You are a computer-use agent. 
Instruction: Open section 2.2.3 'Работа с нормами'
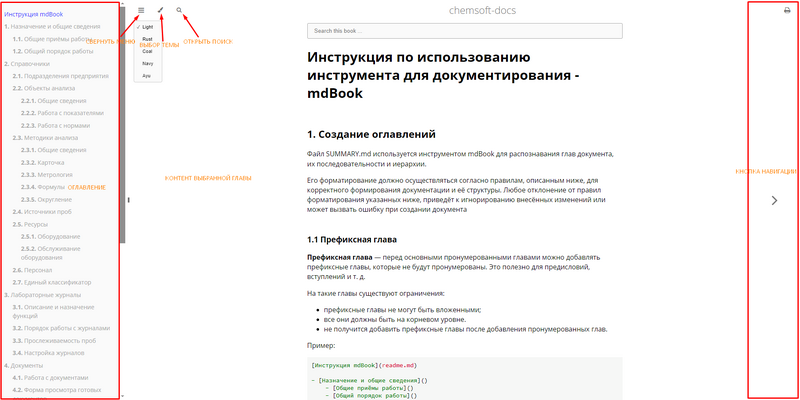pos(56,126)
